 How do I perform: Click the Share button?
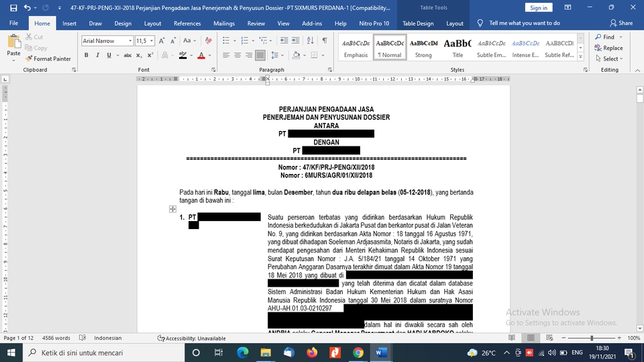click(621, 23)
